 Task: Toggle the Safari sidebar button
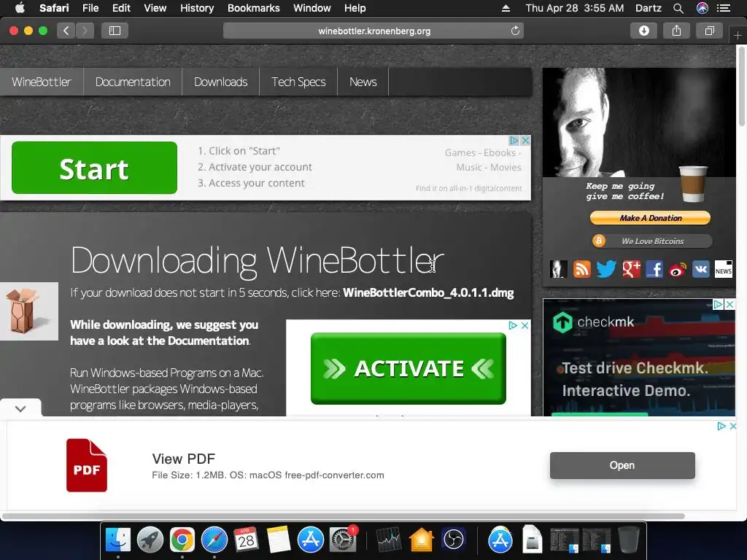coord(115,31)
